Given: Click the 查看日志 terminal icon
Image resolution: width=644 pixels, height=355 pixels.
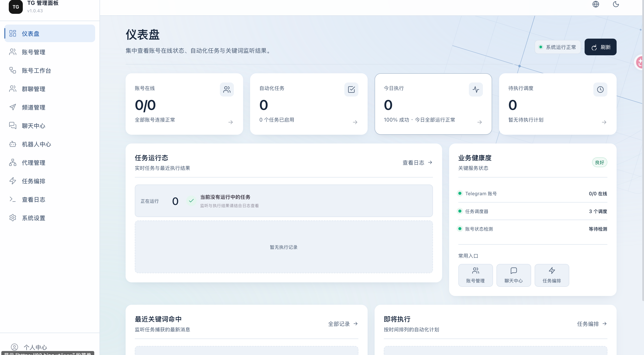Looking at the screenshot, I should pyautogui.click(x=13, y=199).
